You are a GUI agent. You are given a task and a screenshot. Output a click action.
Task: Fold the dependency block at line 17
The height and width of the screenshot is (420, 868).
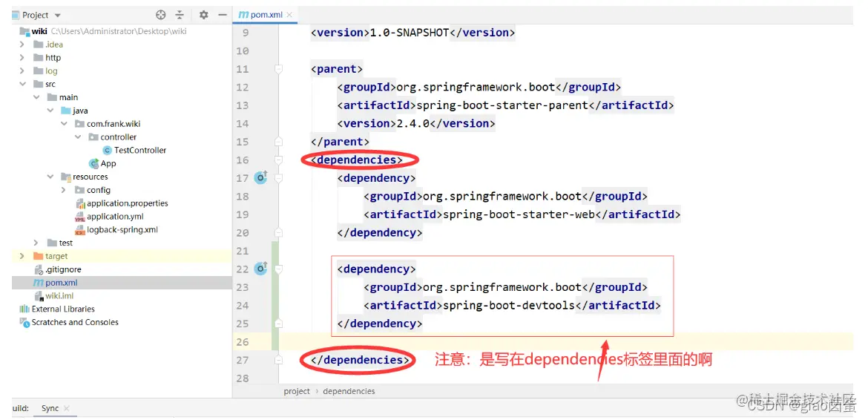pos(278,178)
